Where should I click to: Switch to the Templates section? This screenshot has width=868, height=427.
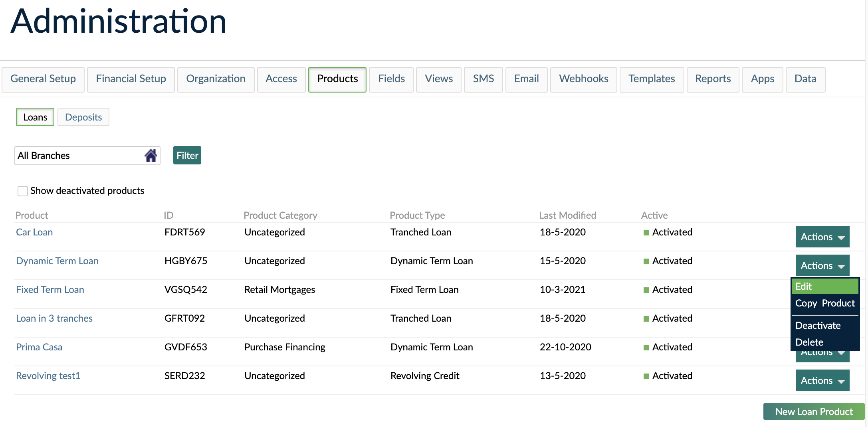coord(651,79)
